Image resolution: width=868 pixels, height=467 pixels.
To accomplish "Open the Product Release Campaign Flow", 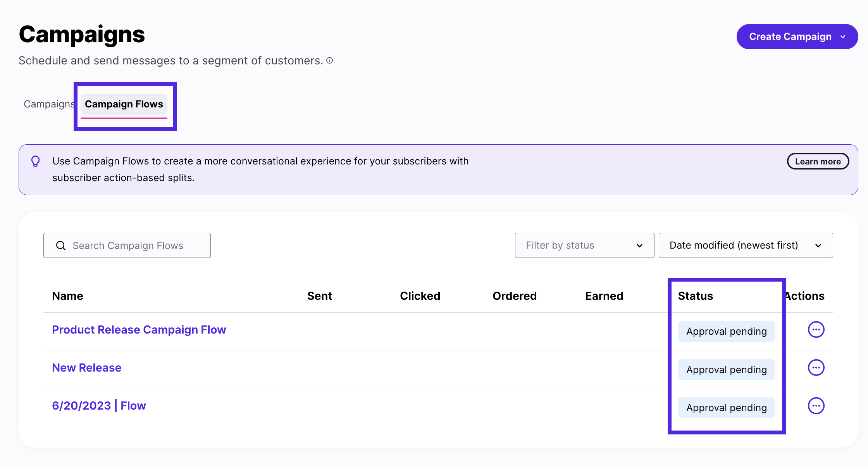I will click(139, 329).
